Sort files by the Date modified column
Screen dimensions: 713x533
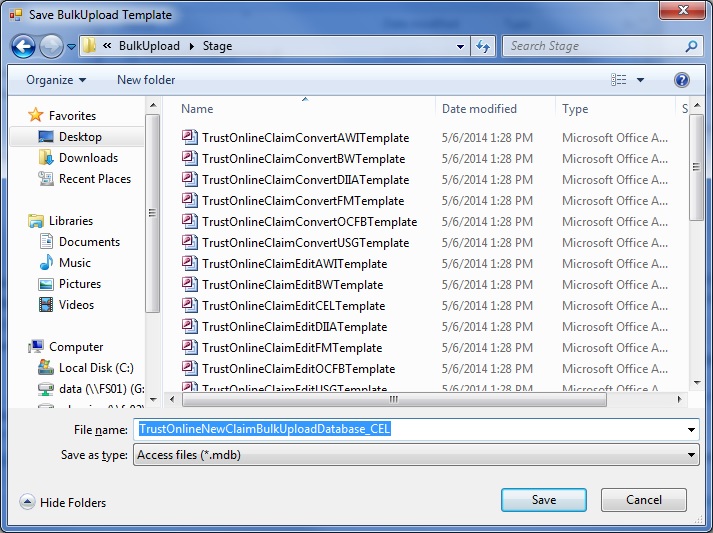pyautogui.click(x=480, y=109)
